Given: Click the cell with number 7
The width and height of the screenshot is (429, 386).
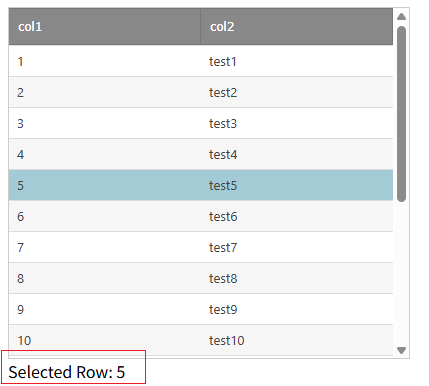Looking at the screenshot, I should click(x=104, y=247).
